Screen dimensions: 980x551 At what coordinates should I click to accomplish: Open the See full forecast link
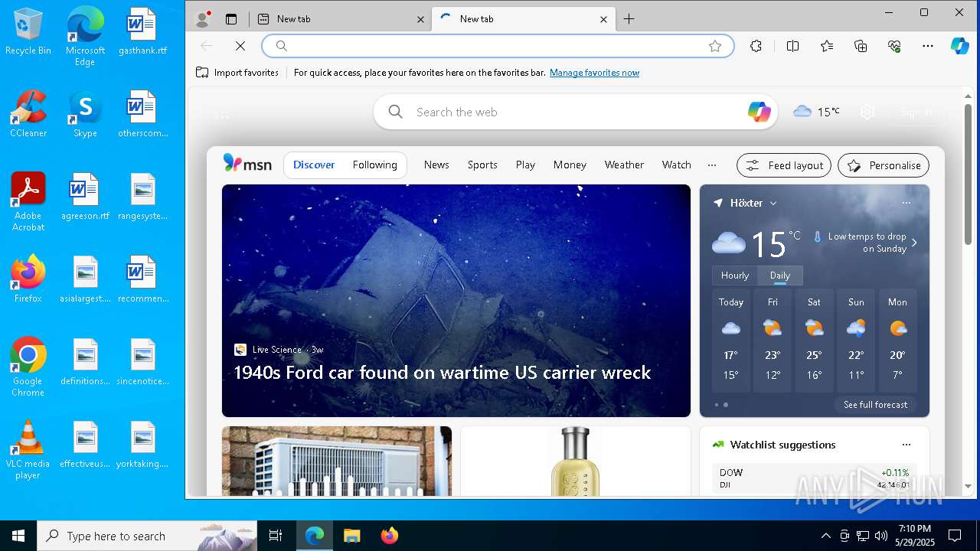[x=875, y=405]
